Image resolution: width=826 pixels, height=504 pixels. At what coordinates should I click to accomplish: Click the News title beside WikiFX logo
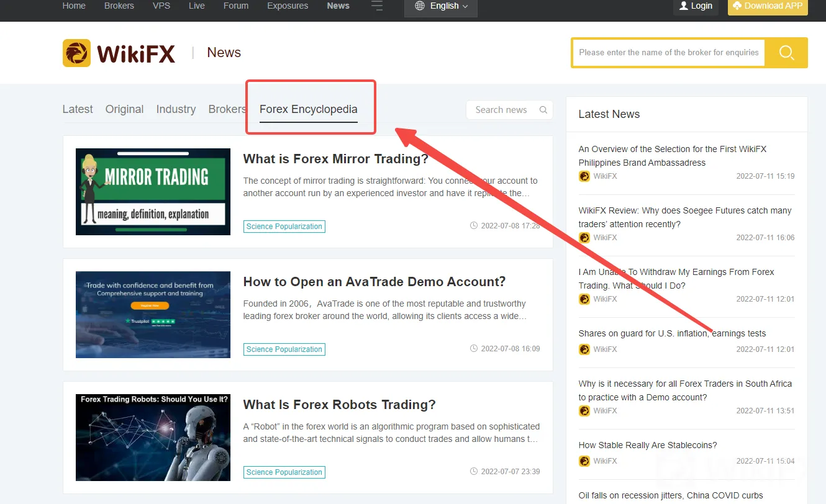pyautogui.click(x=224, y=53)
